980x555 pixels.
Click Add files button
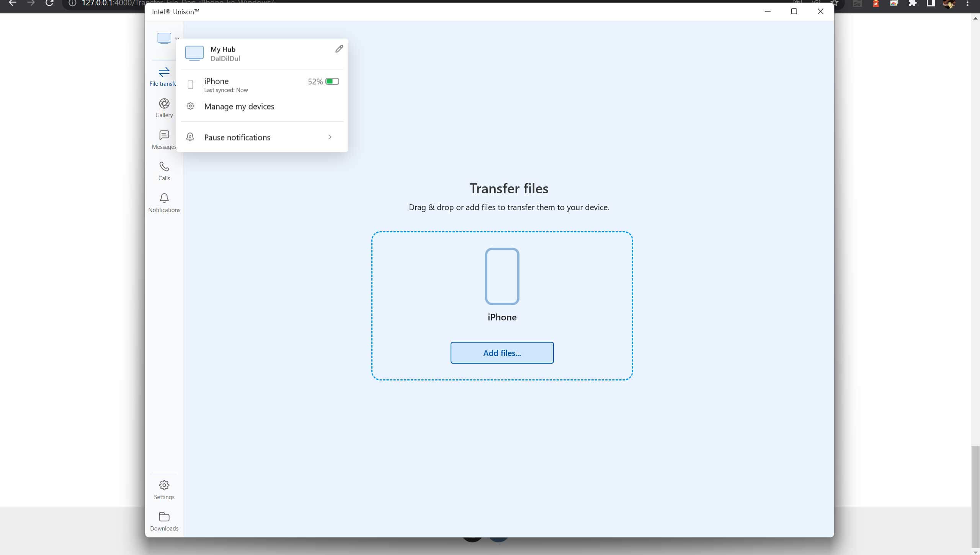point(502,353)
